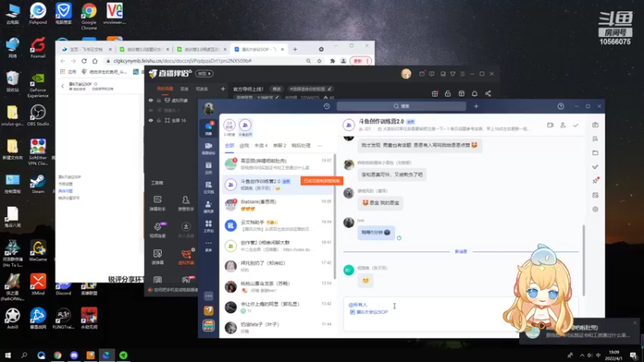Switch to the first Chrome tab, Feishu docs home
This screenshot has height=362, width=644.
(x=87, y=49)
